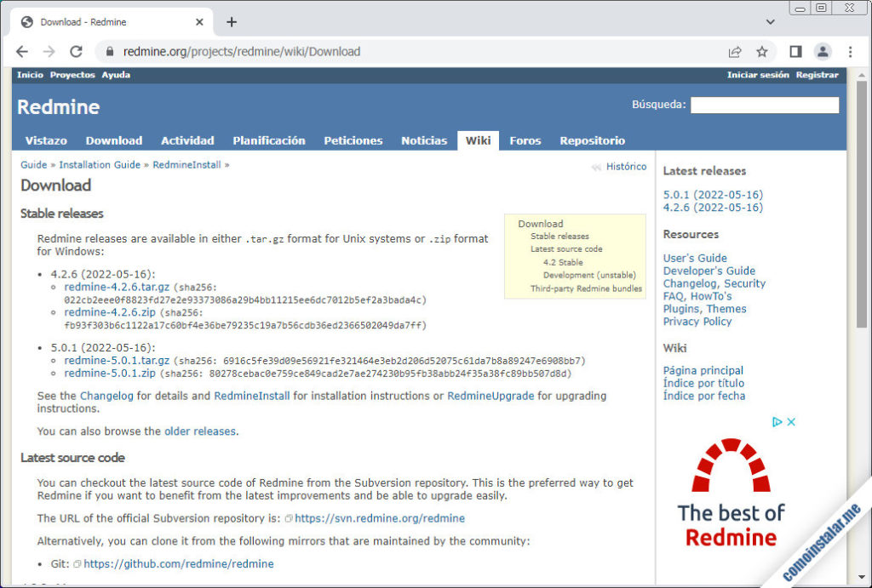Bookmark the page via the star icon
872x588 pixels.
(761, 52)
